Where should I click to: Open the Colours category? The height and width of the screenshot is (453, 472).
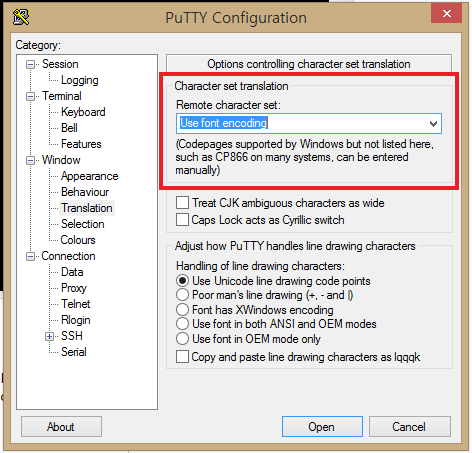[x=78, y=240]
